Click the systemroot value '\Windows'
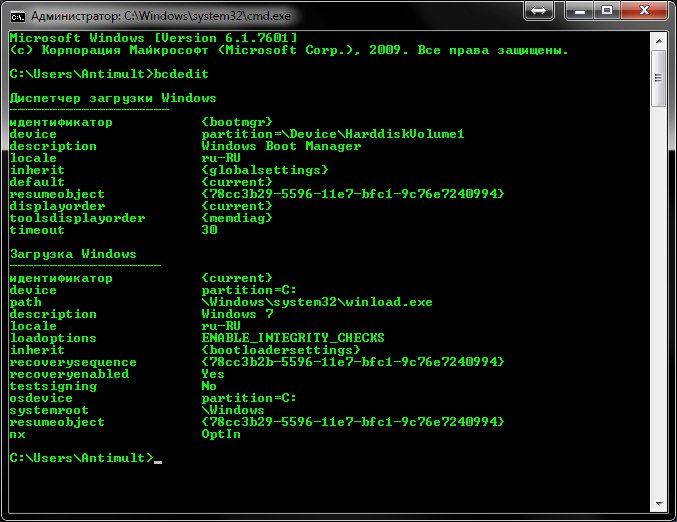 (233, 410)
